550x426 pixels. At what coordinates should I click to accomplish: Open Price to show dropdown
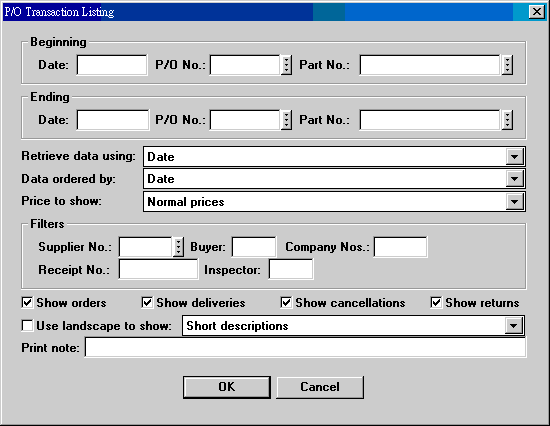click(515, 202)
